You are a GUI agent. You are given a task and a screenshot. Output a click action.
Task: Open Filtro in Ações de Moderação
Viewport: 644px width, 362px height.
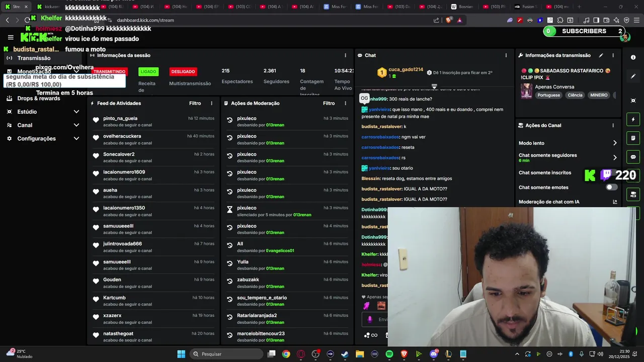click(329, 103)
